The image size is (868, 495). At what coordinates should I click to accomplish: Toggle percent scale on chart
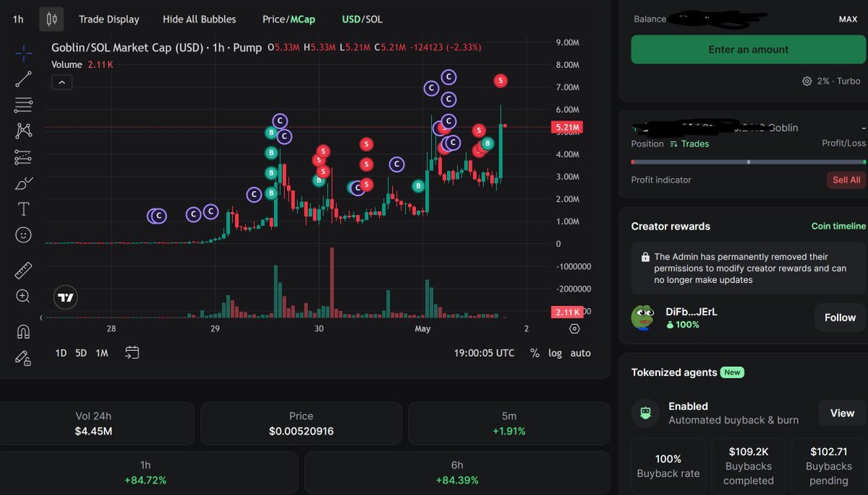(x=535, y=353)
